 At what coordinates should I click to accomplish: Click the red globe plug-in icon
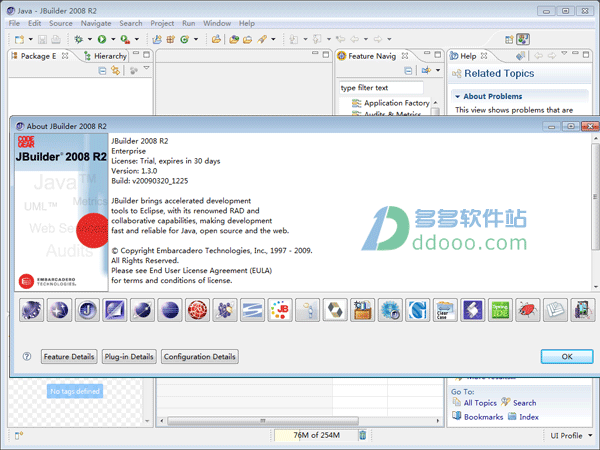point(197,310)
